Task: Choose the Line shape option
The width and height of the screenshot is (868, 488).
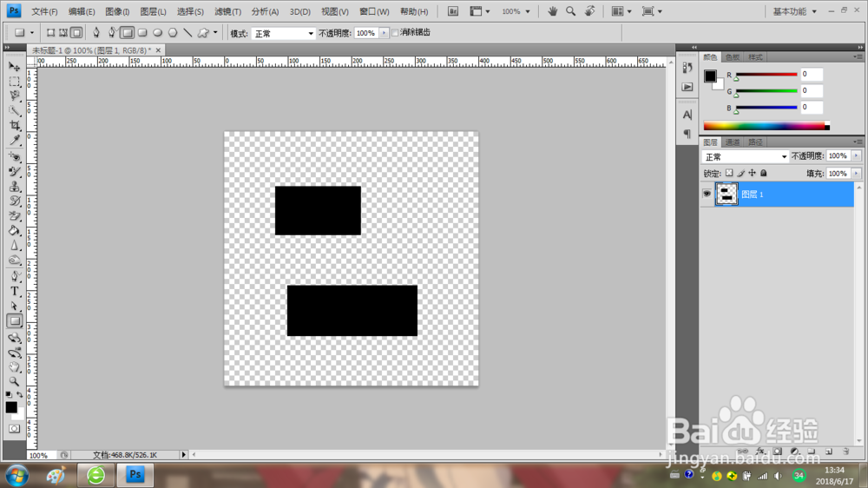Action: pyautogui.click(x=187, y=33)
